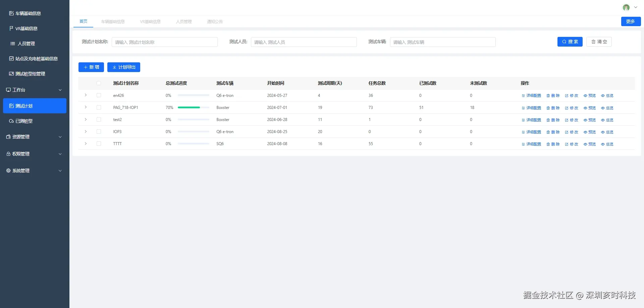Click the 搜索 search button
This screenshot has width=644, height=308.
(x=570, y=42)
